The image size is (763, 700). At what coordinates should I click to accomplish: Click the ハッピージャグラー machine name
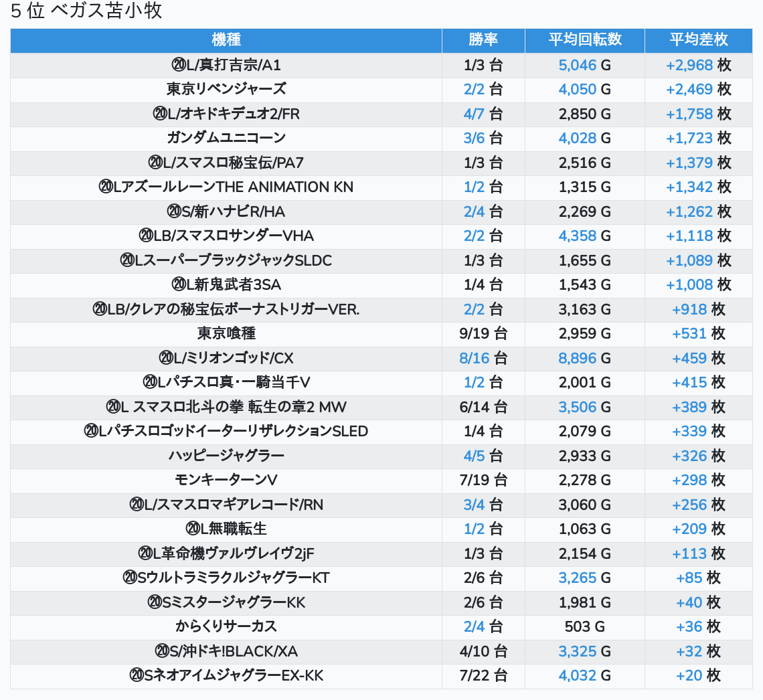pyautogui.click(x=226, y=456)
